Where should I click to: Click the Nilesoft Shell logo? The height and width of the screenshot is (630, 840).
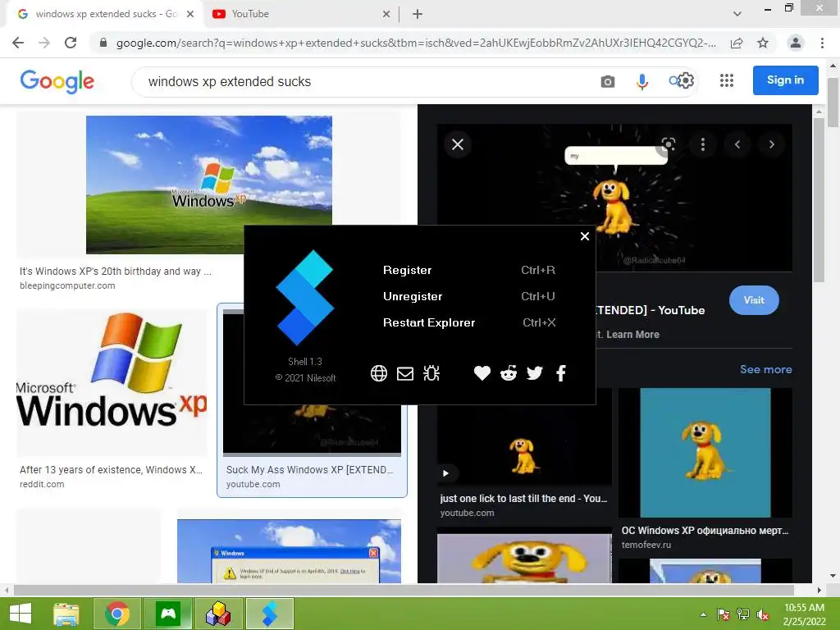tap(305, 298)
